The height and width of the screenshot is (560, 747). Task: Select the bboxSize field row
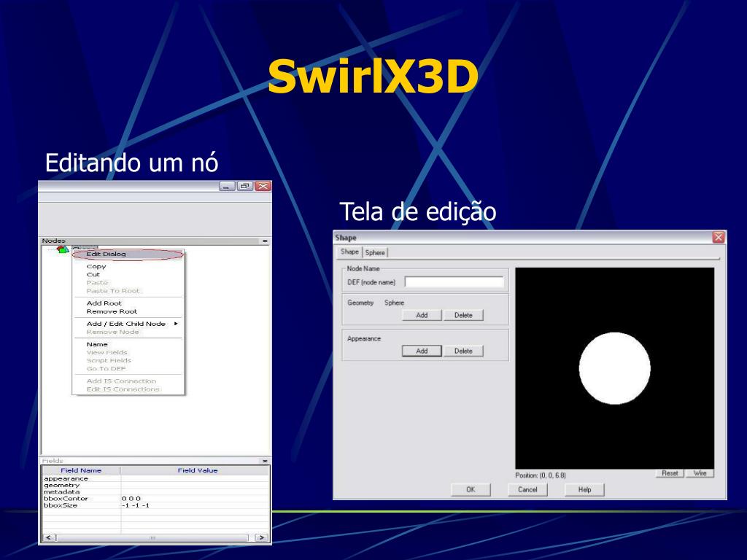point(156,505)
